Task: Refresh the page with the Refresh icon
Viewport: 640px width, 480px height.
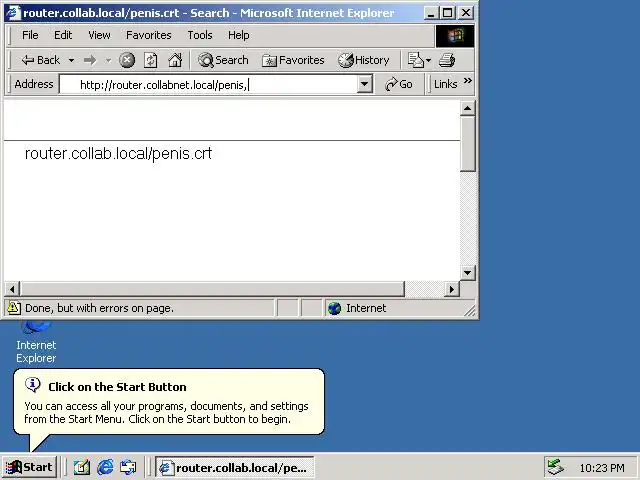Action: (x=151, y=60)
